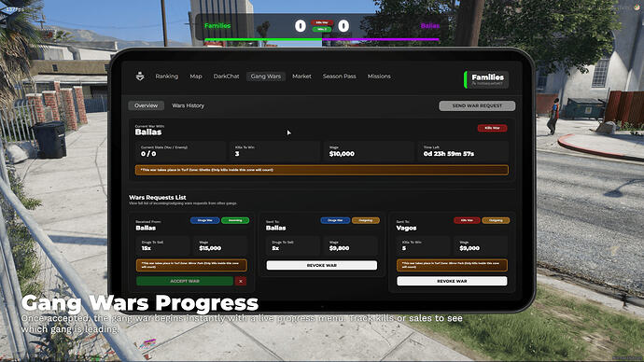Click the Time Left 0d 23h 59m 57s
The width and height of the screenshot is (644, 362).
coord(449,154)
